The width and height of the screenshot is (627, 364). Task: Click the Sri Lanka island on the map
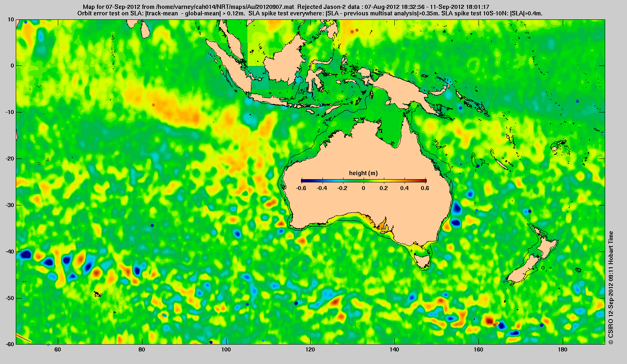[x=145, y=29]
